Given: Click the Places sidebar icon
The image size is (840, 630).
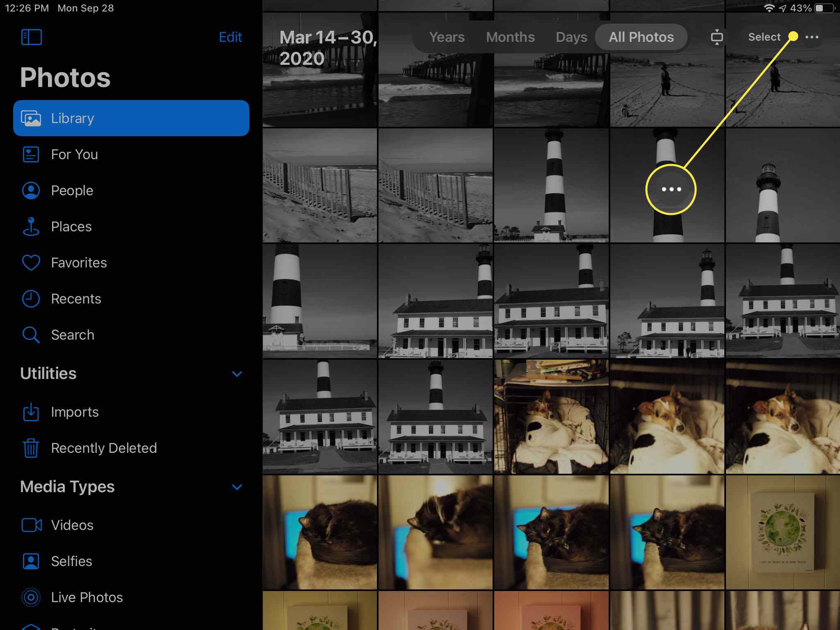Looking at the screenshot, I should [x=32, y=226].
